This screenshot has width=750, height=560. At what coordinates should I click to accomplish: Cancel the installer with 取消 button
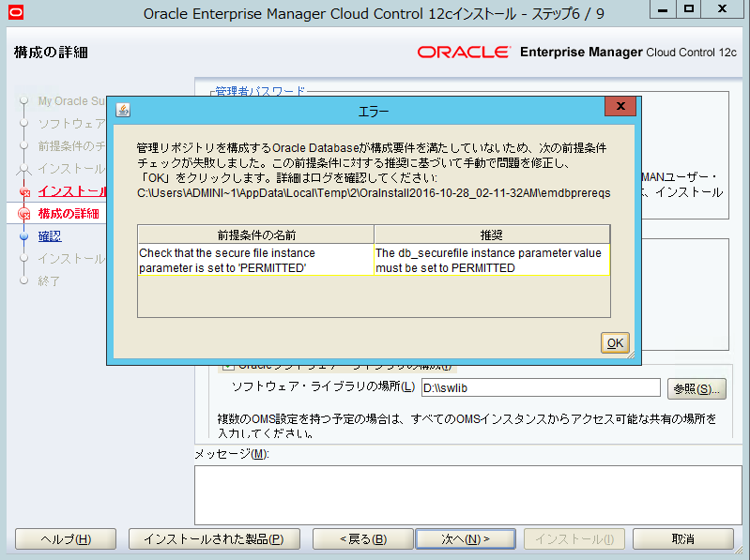click(682, 539)
